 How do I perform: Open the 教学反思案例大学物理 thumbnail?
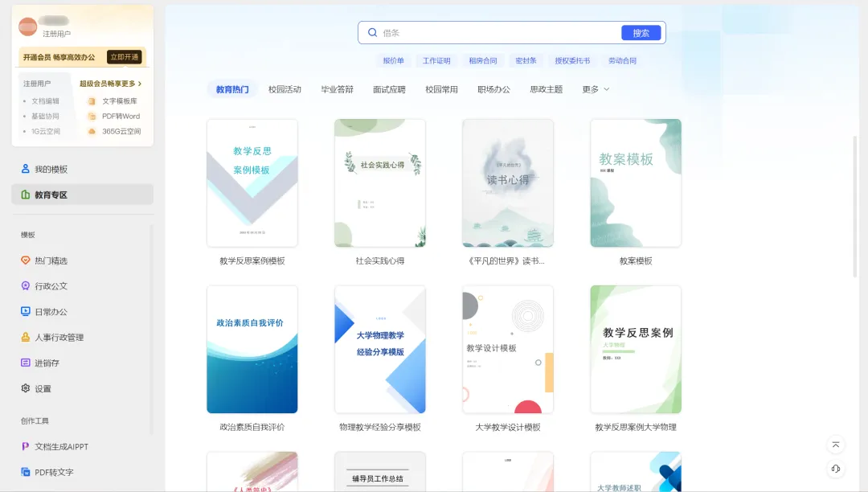pyautogui.click(x=636, y=349)
